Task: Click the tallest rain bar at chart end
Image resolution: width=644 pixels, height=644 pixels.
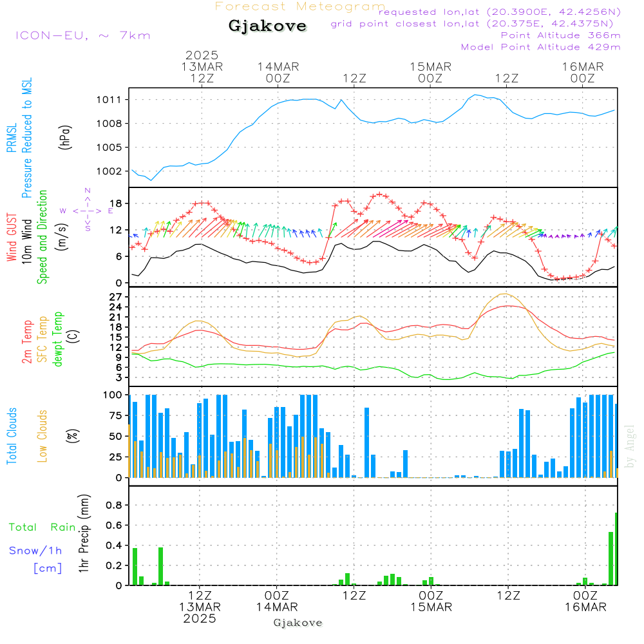Action: click(x=616, y=549)
